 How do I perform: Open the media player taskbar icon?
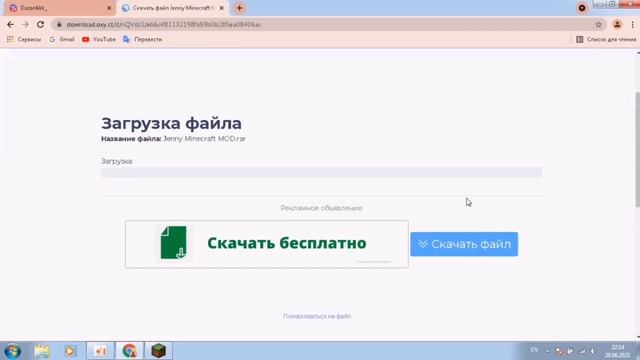click(70, 351)
